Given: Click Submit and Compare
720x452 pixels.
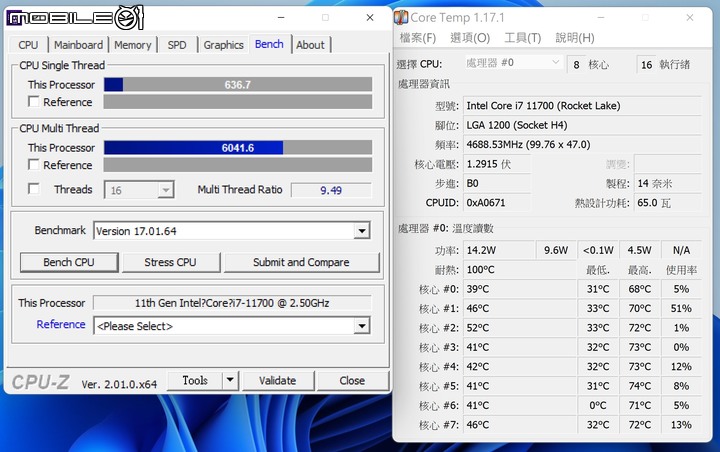Looking at the screenshot, I should (301, 262).
